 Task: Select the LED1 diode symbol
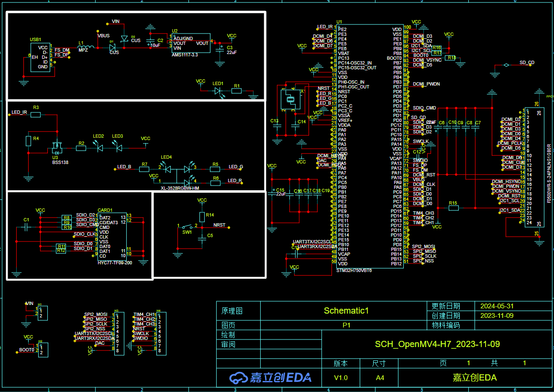(219, 90)
